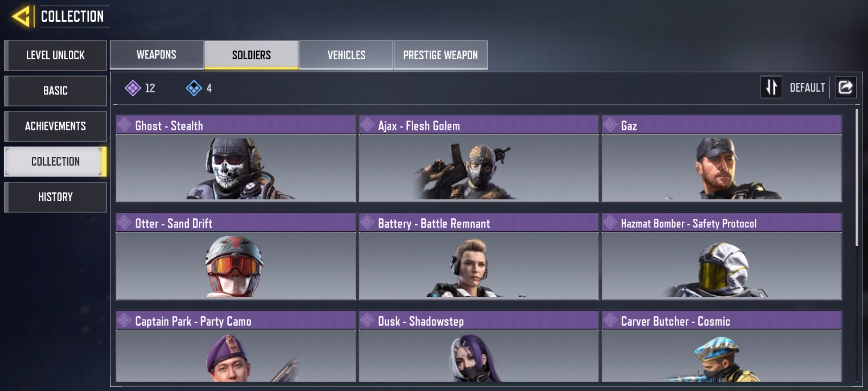
Task: Click the rarity icon beside Ghost - Stealth
Action: pyautogui.click(x=124, y=125)
